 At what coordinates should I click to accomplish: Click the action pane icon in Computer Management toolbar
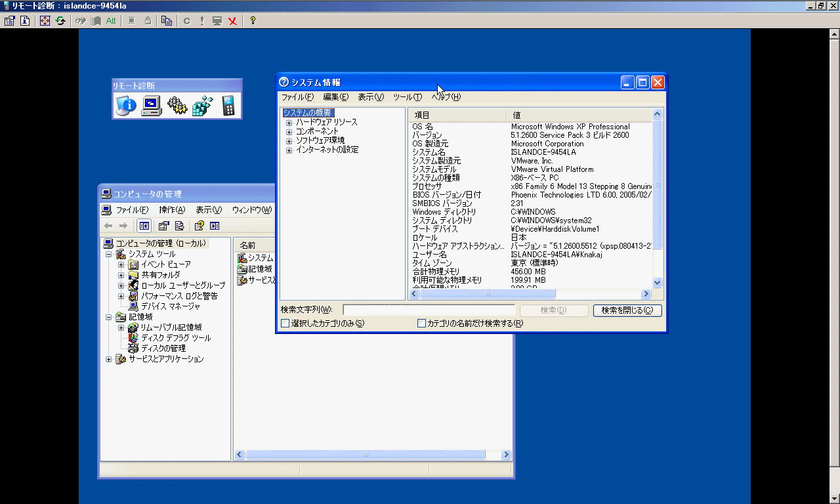coord(215,226)
